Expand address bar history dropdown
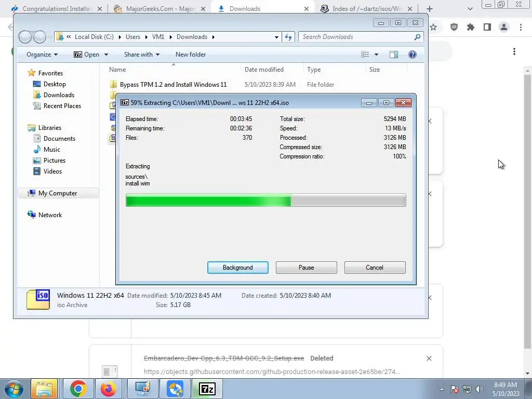The width and height of the screenshot is (532, 399). [x=276, y=37]
